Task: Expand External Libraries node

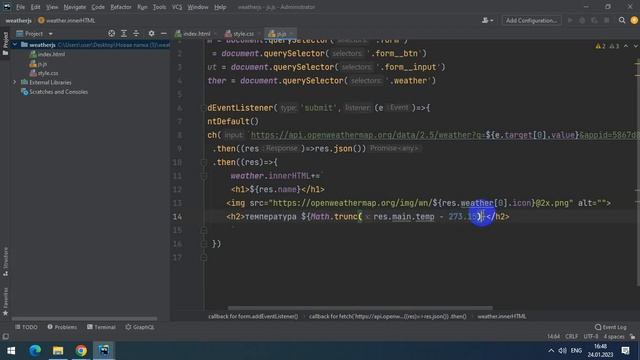Action: (x=15, y=82)
